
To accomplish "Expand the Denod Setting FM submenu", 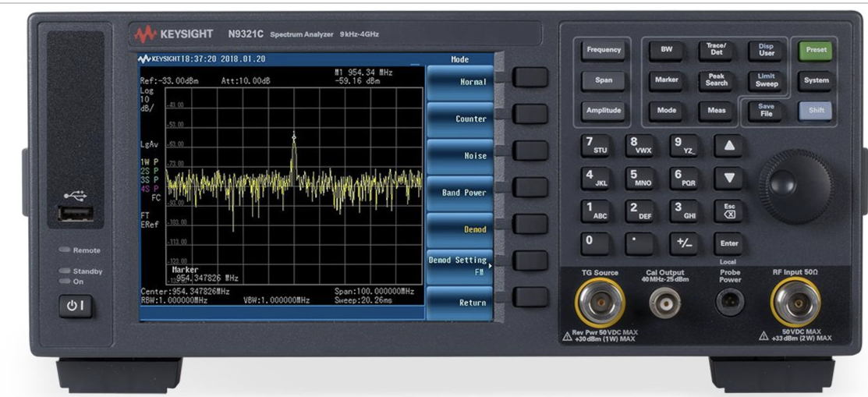I will point(460,266).
